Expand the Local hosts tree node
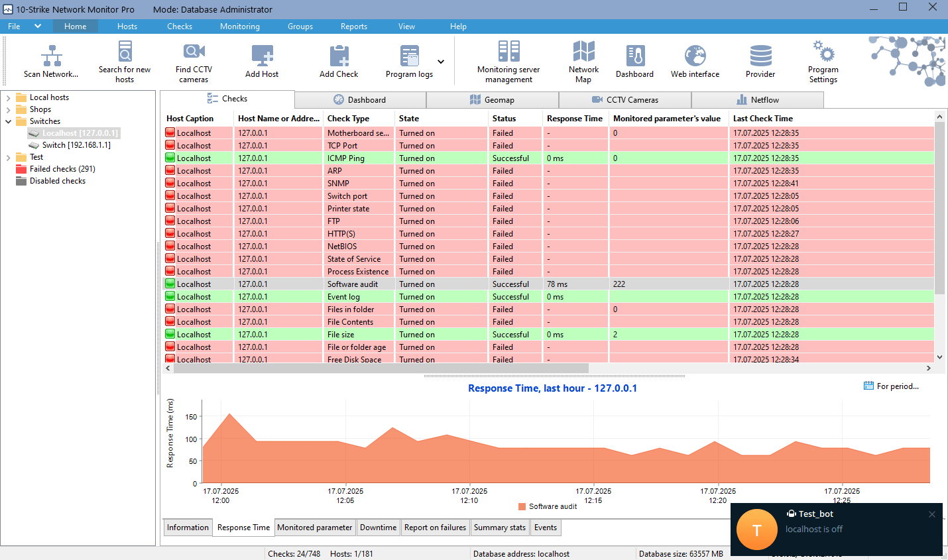The width and height of the screenshot is (948, 560). click(8, 97)
